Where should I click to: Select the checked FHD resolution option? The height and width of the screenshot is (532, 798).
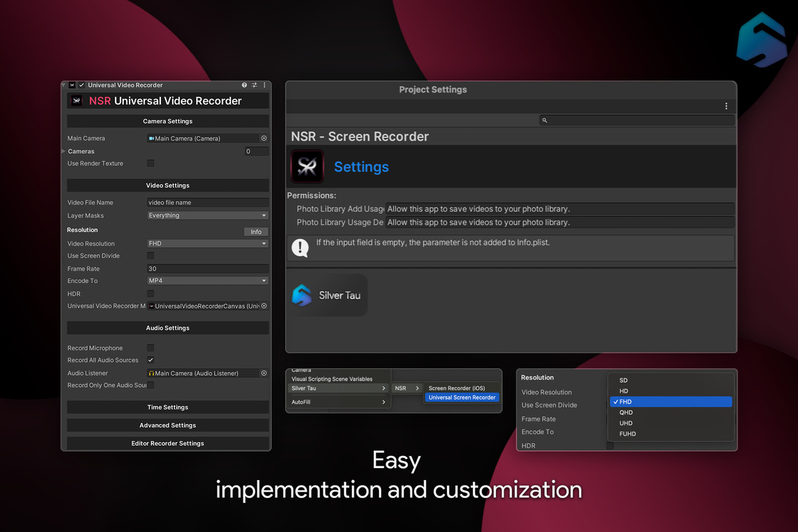[671, 402]
